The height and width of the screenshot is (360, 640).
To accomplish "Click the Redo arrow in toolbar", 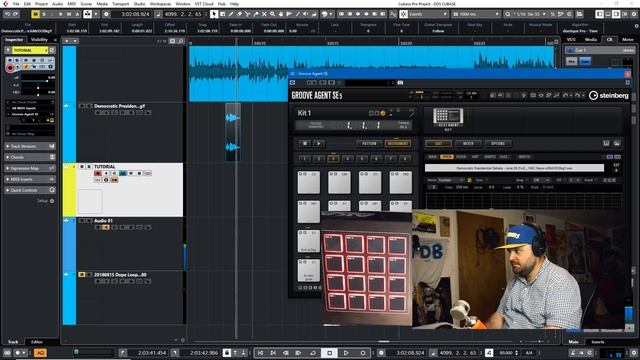I will click(16, 14).
